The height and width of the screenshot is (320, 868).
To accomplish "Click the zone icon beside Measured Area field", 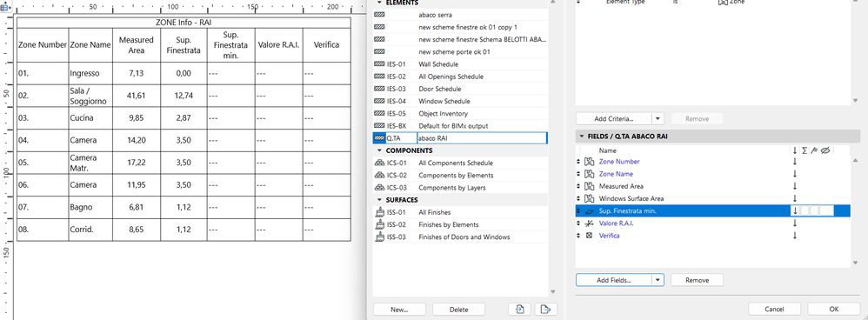I will click(590, 186).
